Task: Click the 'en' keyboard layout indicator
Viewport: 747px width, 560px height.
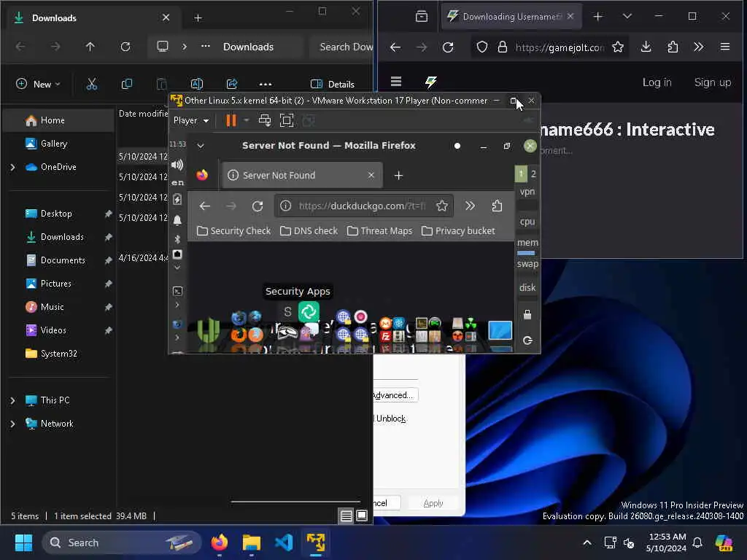Action: pyautogui.click(x=177, y=182)
